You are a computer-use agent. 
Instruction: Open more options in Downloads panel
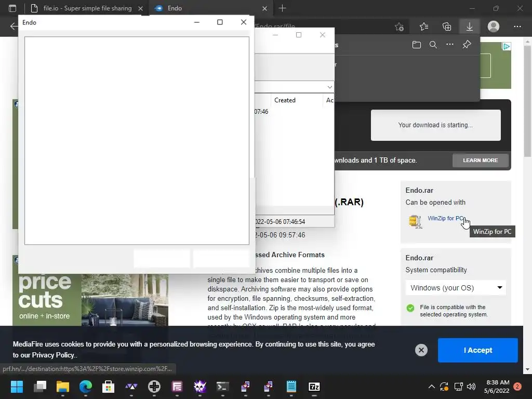(450, 45)
